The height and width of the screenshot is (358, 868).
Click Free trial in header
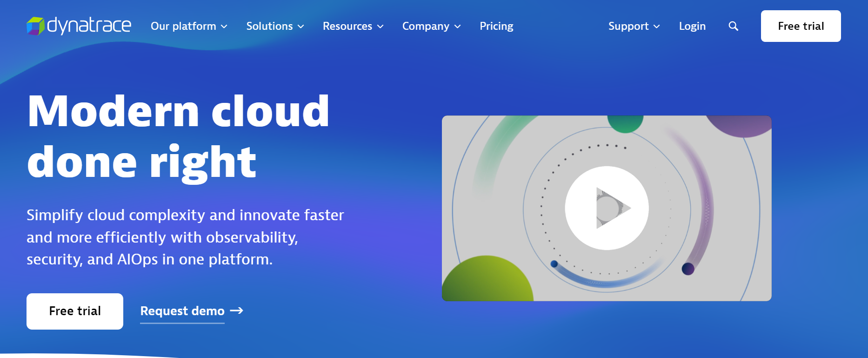(x=801, y=26)
